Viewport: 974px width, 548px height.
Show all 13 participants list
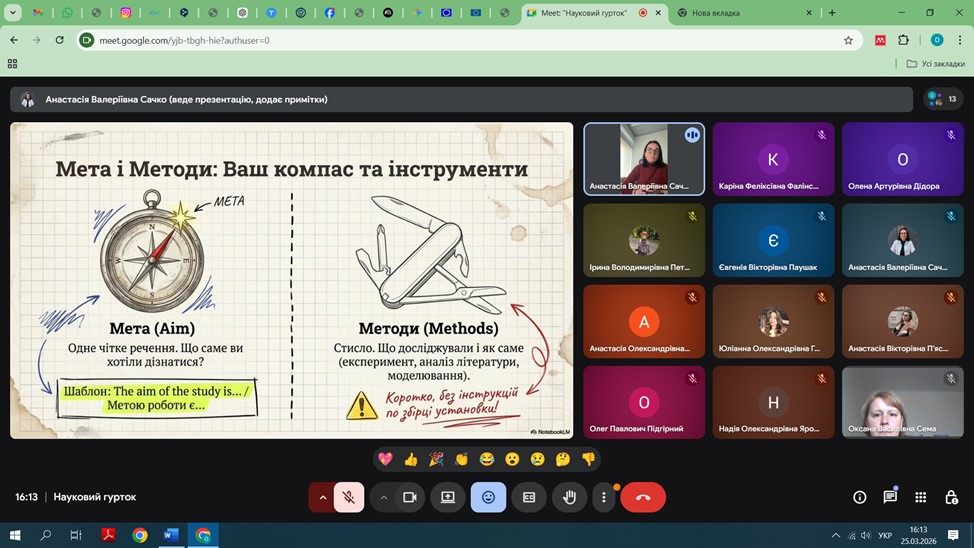943,99
